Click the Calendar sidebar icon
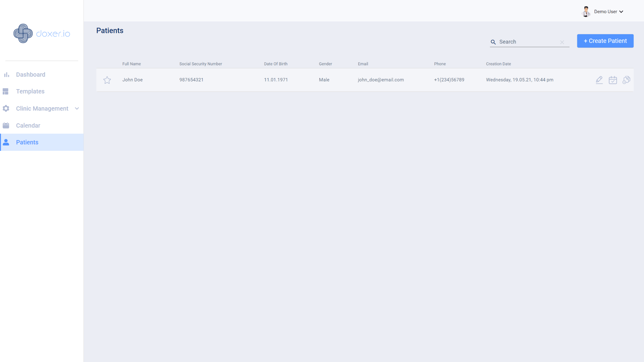The width and height of the screenshot is (644, 362). (x=6, y=125)
